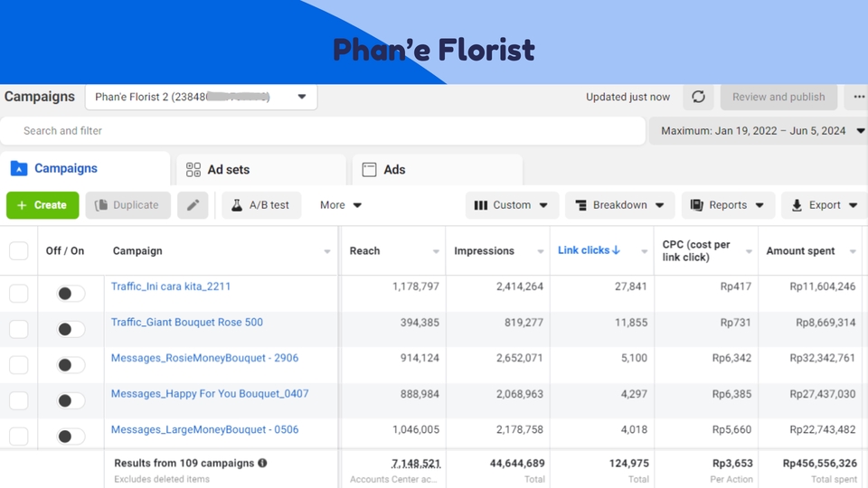Check the box for Traffic_Giant Bouquet Rose 500

[19, 329]
